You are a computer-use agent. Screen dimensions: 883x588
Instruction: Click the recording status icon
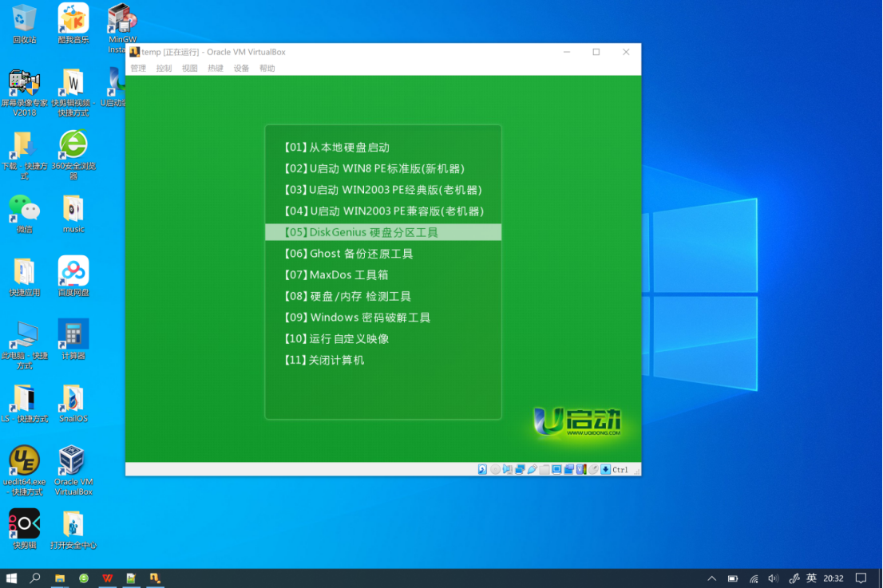coord(568,469)
